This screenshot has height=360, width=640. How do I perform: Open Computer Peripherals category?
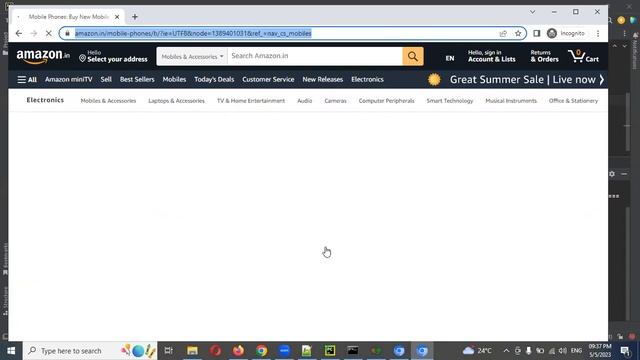387,101
